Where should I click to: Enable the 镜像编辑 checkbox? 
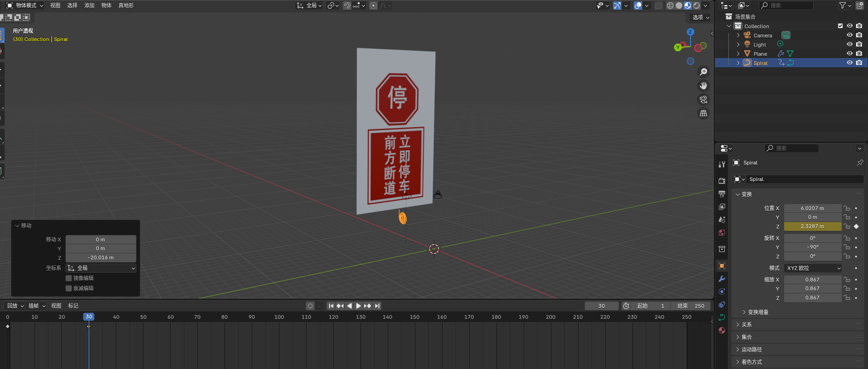[69, 278]
